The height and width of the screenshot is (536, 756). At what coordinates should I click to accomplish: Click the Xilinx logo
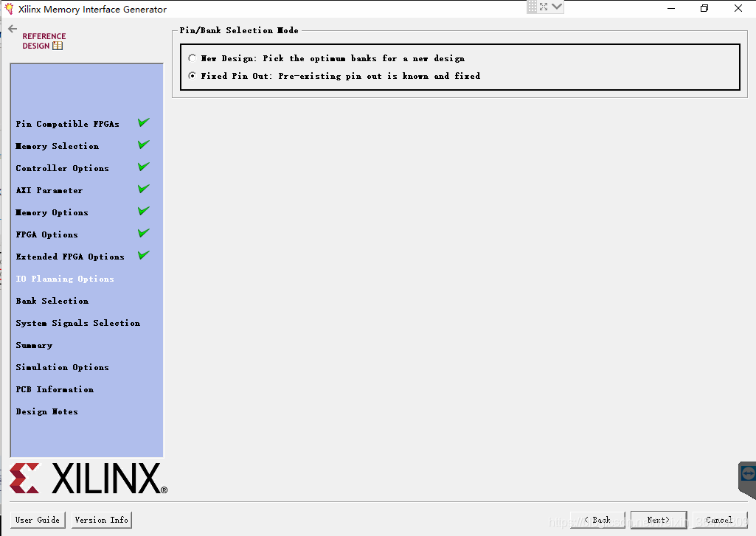[89, 478]
